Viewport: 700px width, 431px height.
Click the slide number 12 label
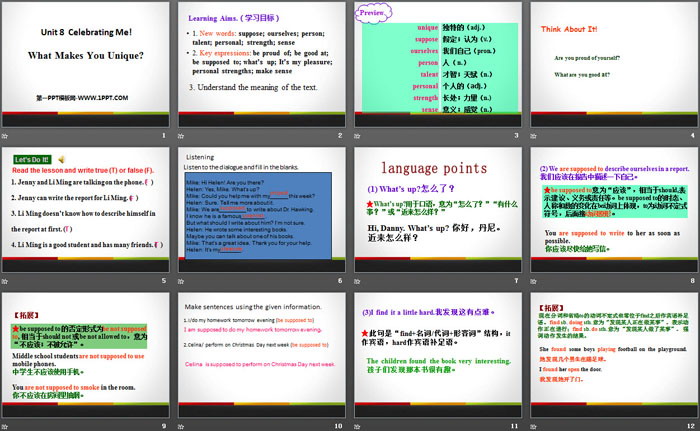click(691, 427)
